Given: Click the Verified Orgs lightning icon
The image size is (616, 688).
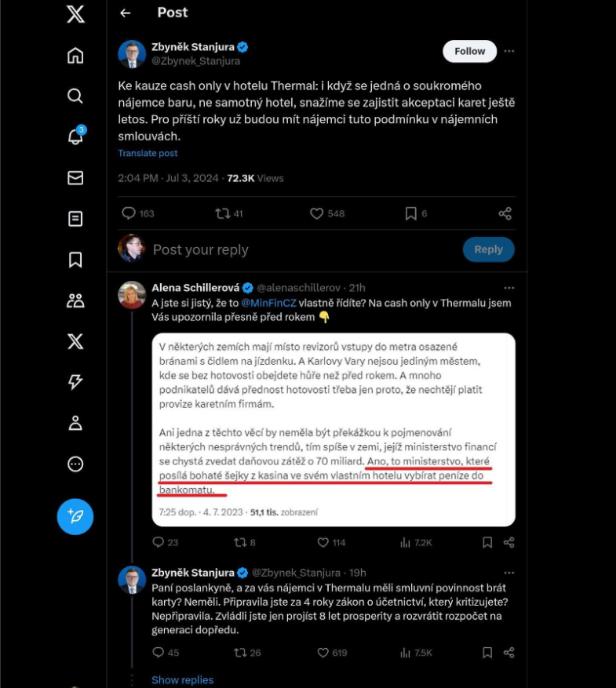Looking at the screenshot, I should click(x=75, y=381).
